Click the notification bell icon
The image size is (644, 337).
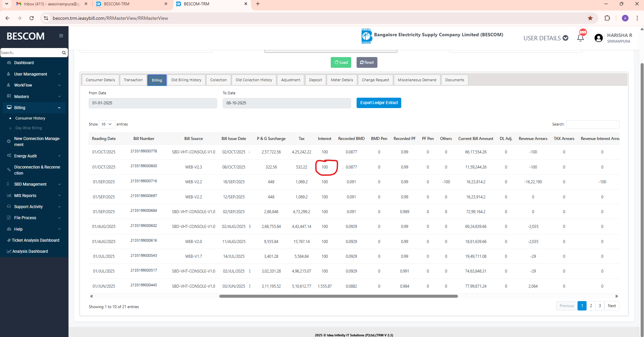(580, 38)
